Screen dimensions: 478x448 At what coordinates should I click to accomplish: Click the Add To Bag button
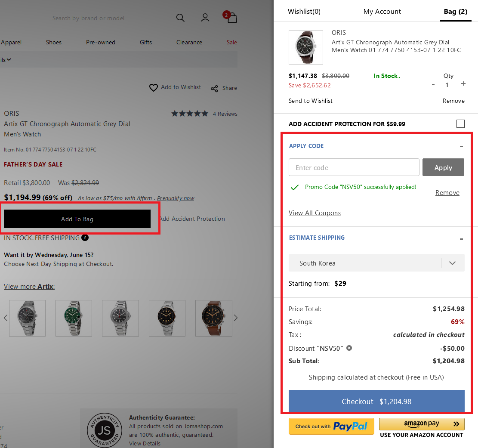(x=77, y=219)
